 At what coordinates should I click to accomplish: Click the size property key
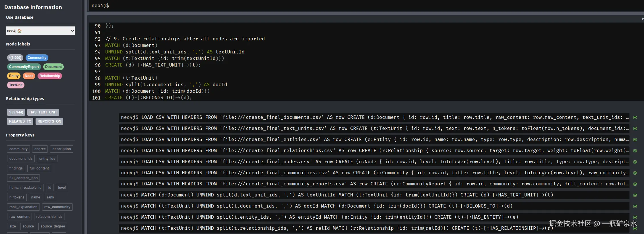pos(13,226)
